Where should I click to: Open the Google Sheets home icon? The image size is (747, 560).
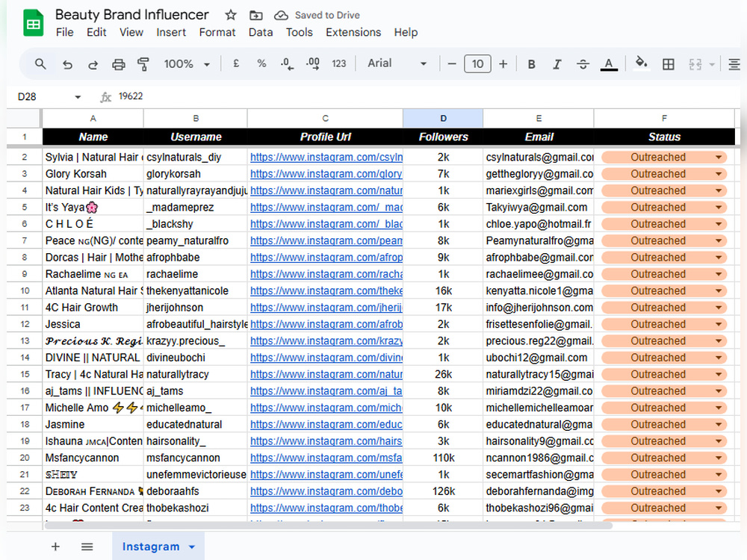(x=34, y=23)
